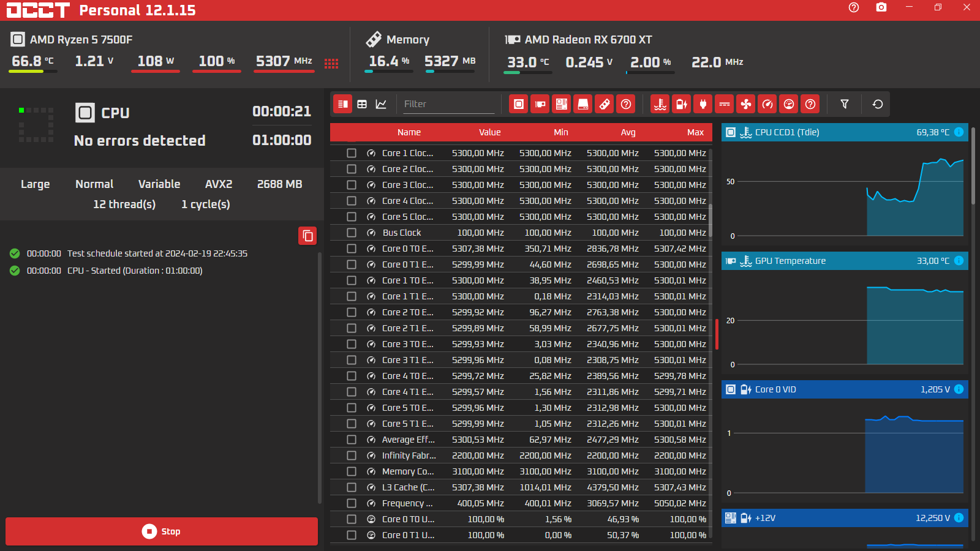Toggle the memory stick hardware filter icon
Screen dimensions: 980x551
pyautogui.click(x=605, y=104)
